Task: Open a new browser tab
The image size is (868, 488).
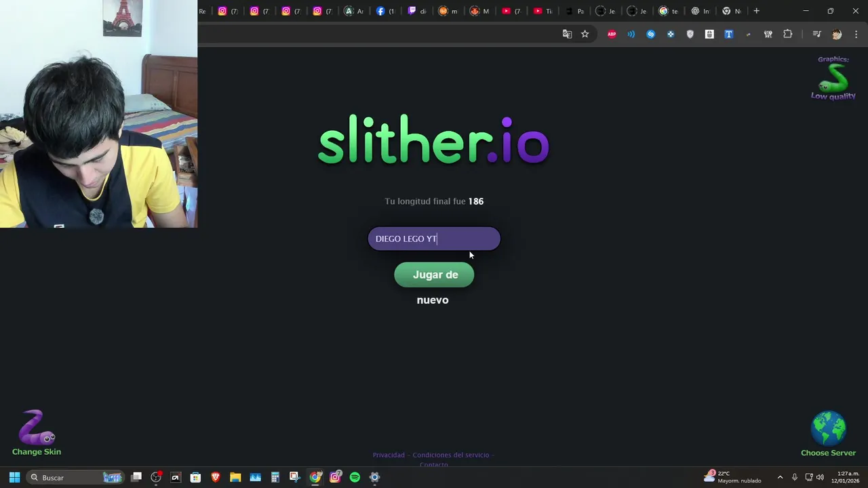Action: [x=756, y=11]
